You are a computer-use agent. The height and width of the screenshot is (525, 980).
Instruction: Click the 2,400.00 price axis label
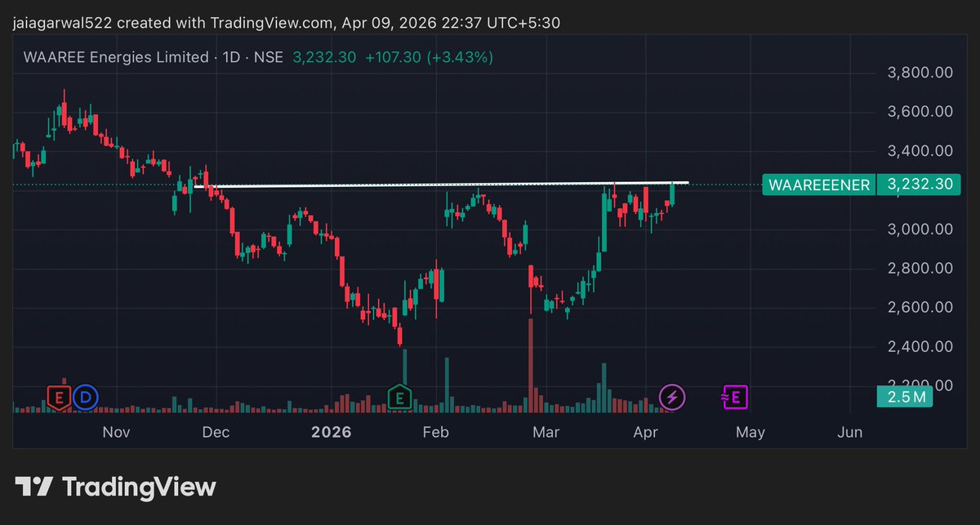click(x=920, y=347)
